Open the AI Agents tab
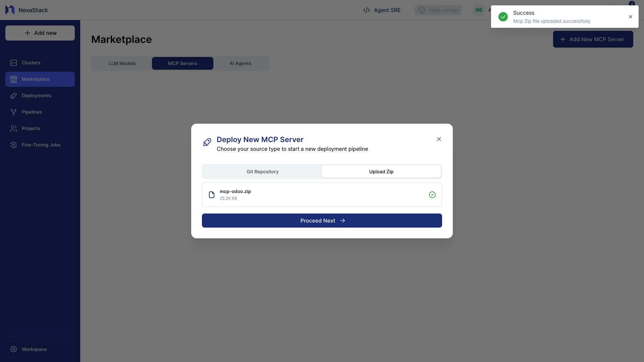This screenshot has width=644, height=362. tap(240, 63)
